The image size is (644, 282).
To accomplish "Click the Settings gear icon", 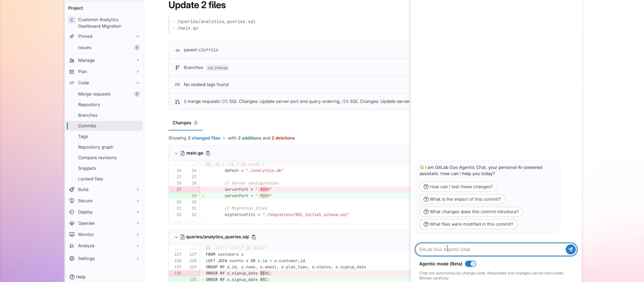I will pyautogui.click(x=72, y=259).
